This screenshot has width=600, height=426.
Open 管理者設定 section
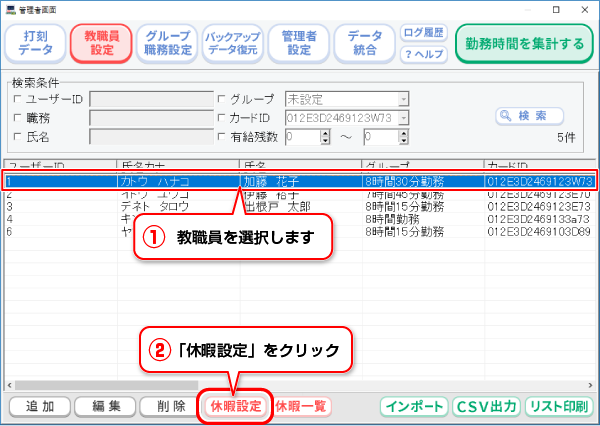coord(297,44)
